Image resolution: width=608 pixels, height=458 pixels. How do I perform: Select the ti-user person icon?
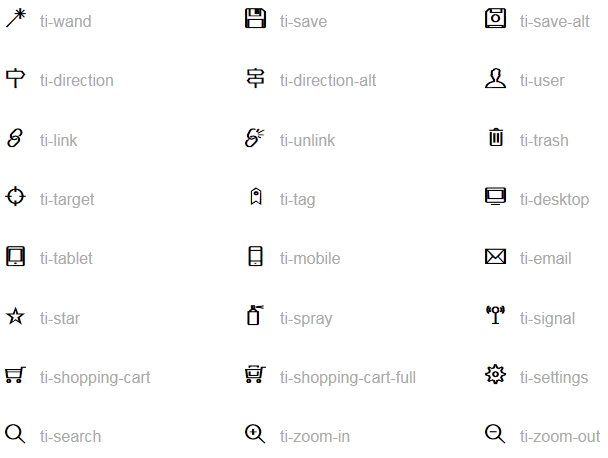tap(495, 78)
